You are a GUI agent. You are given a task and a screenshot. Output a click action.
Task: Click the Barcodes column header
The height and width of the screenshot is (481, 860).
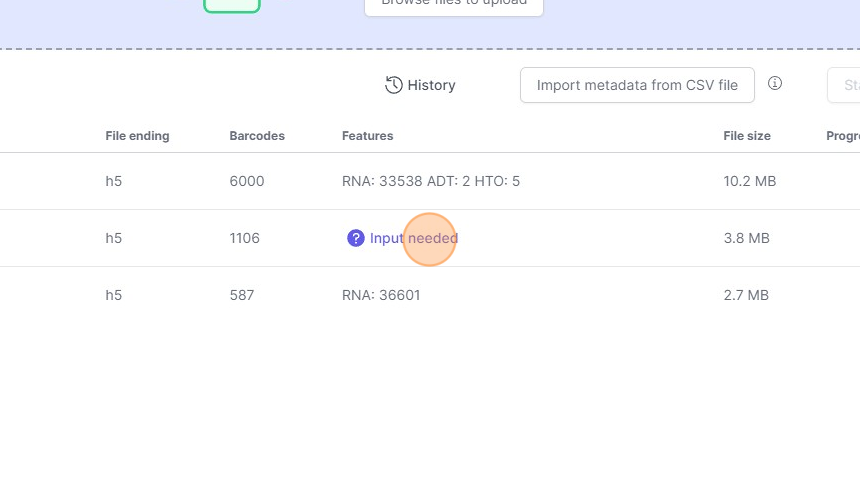(x=257, y=136)
